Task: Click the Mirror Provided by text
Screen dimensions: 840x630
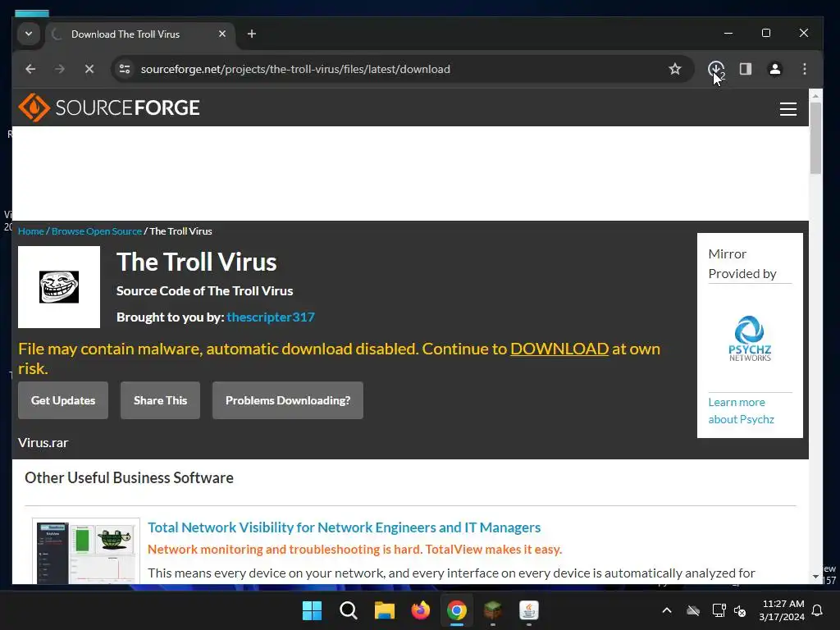Action: click(742, 263)
